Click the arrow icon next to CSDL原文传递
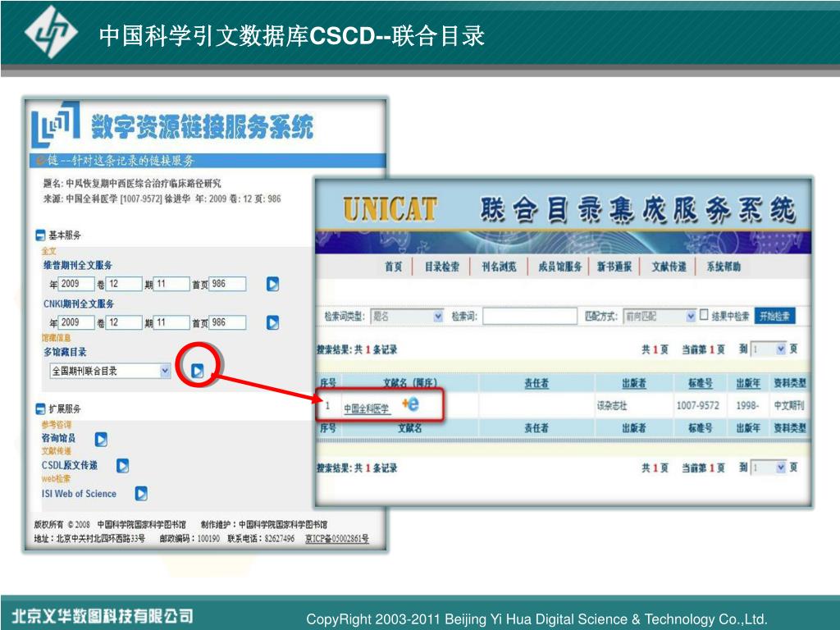 pos(123,466)
